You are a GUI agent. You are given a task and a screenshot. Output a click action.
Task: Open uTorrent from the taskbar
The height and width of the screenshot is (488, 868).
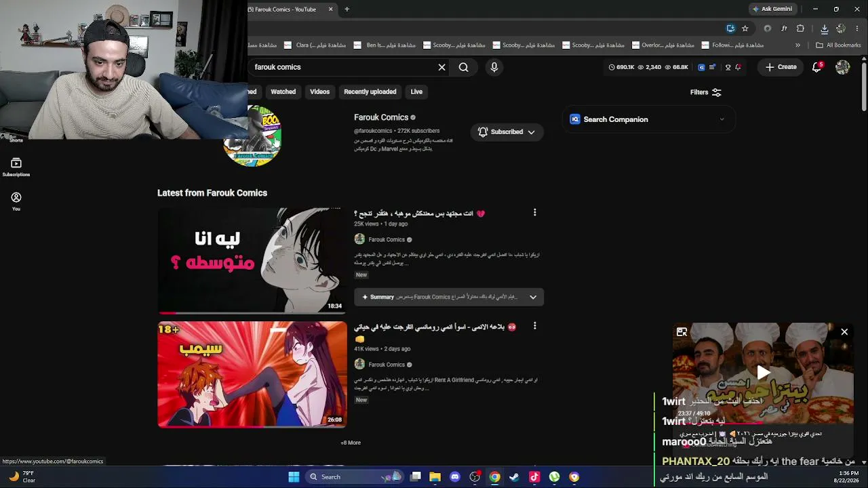[554, 476]
